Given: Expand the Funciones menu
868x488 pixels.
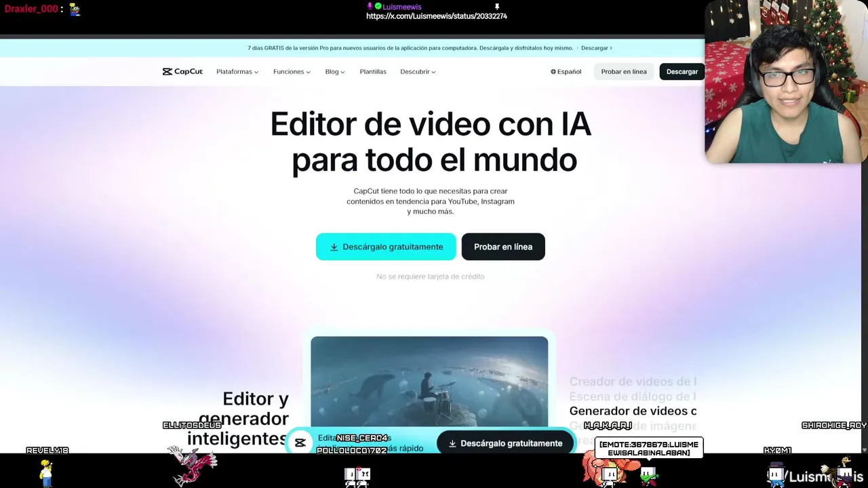Looking at the screenshot, I should (x=292, y=72).
